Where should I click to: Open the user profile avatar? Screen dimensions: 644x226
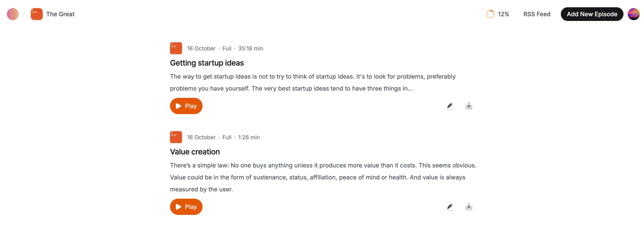[634, 14]
